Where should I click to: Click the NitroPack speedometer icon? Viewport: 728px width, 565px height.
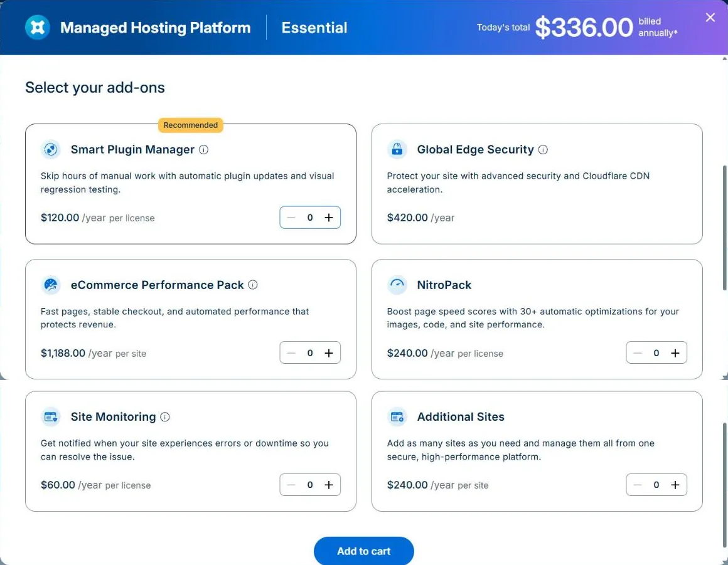click(x=397, y=285)
